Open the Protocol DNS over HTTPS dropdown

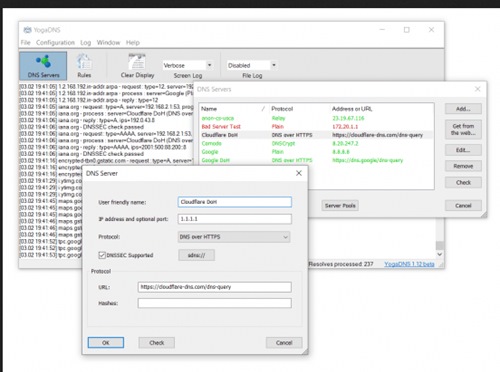tap(234, 237)
